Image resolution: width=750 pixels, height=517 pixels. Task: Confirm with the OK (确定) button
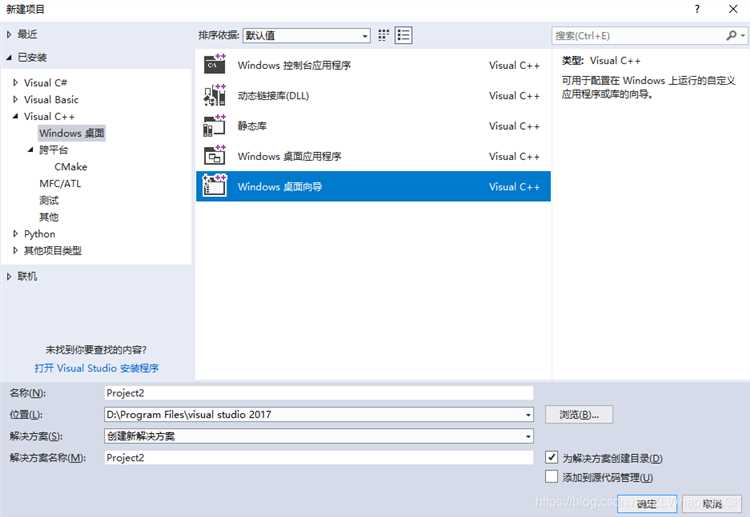pyautogui.click(x=647, y=504)
